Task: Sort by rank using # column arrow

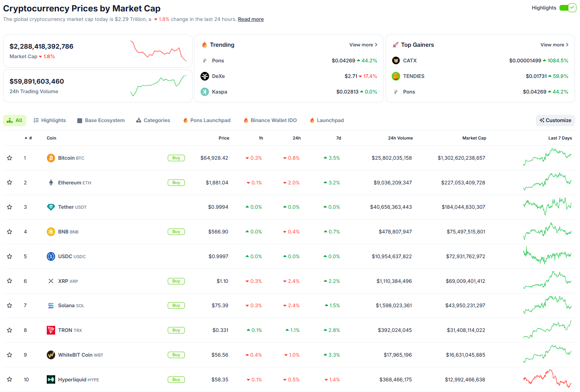Action: coord(28,138)
